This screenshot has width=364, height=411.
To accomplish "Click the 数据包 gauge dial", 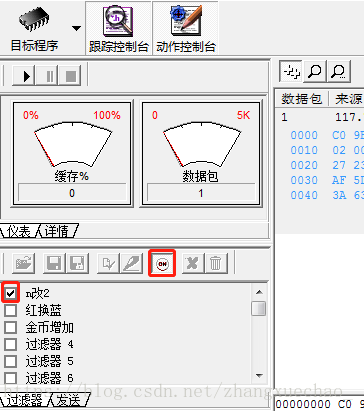I will coord(202,144).
